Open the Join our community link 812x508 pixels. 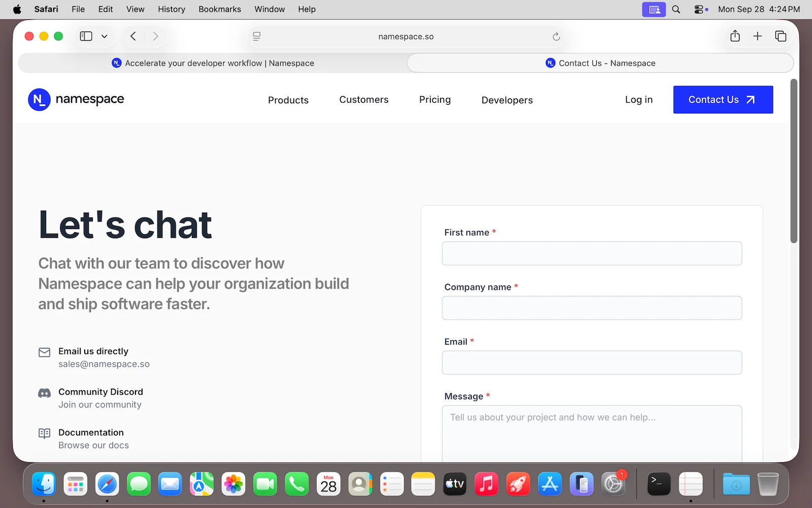[100, 404]
